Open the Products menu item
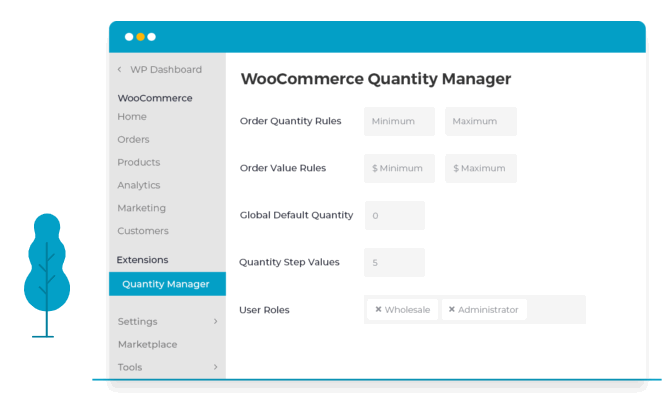The width and height of the screenshot is (672, 399). 139,162
